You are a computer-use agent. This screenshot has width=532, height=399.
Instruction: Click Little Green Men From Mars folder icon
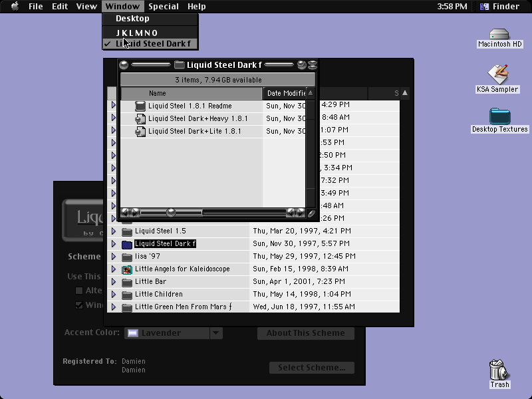click(x=127, y=307)
